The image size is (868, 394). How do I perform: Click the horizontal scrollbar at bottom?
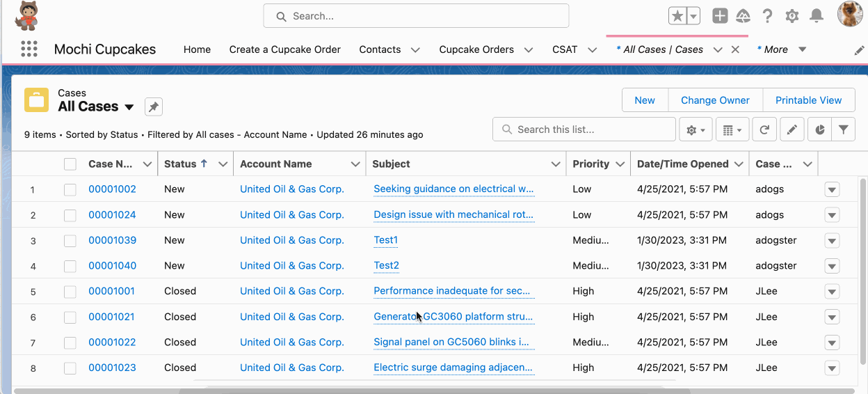434,391
